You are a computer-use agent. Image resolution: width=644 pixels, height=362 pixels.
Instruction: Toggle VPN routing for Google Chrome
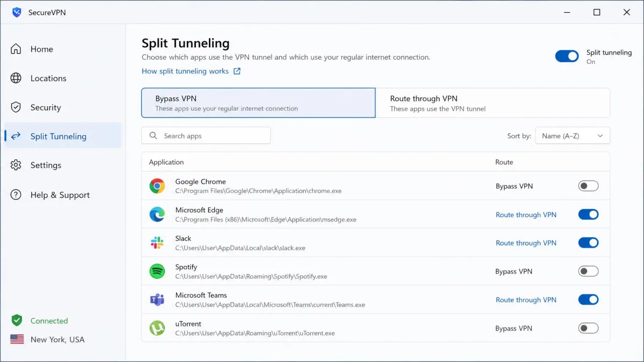click(x=588, y=186)
